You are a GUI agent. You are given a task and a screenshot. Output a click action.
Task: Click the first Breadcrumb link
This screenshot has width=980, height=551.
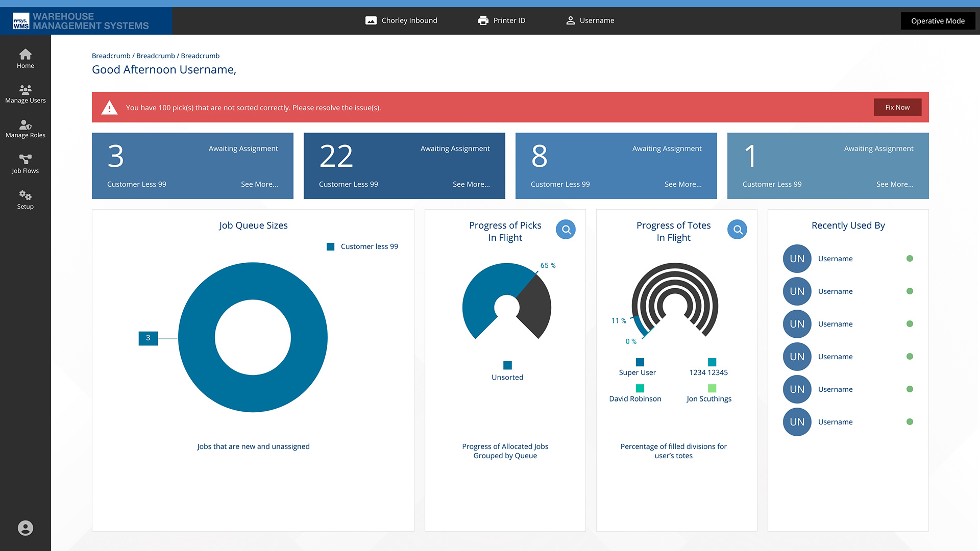pos(111,56)
